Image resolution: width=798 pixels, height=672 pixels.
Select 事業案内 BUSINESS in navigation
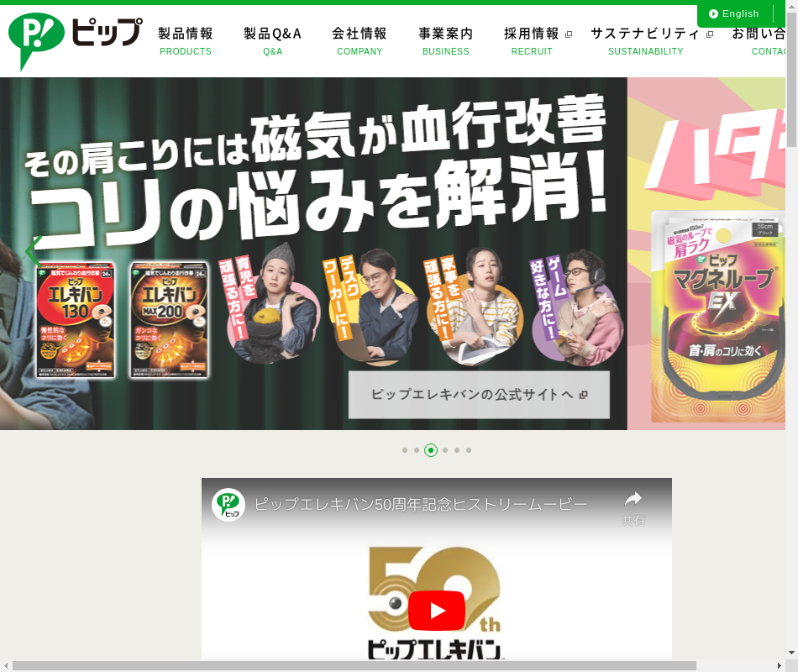coord(446,41)
